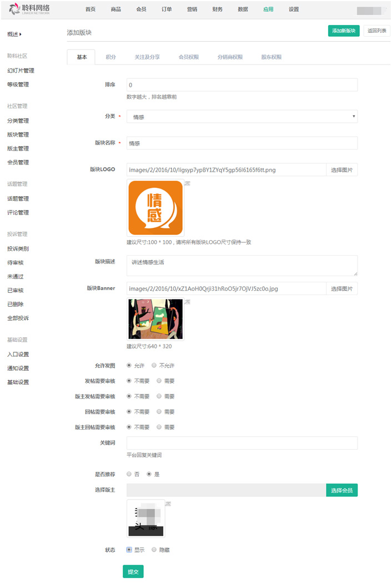Image resolution: width=392 pixels, height=583 pixels.
Task: Go to the 会员权限 tab
Action: [x=188, y=57]
